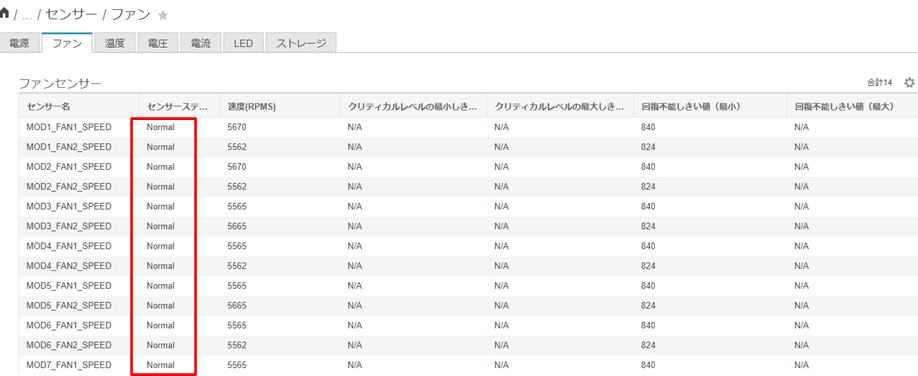918x376 pixels.
Task: Select the ファン tab
Action: tap(67, 43)
